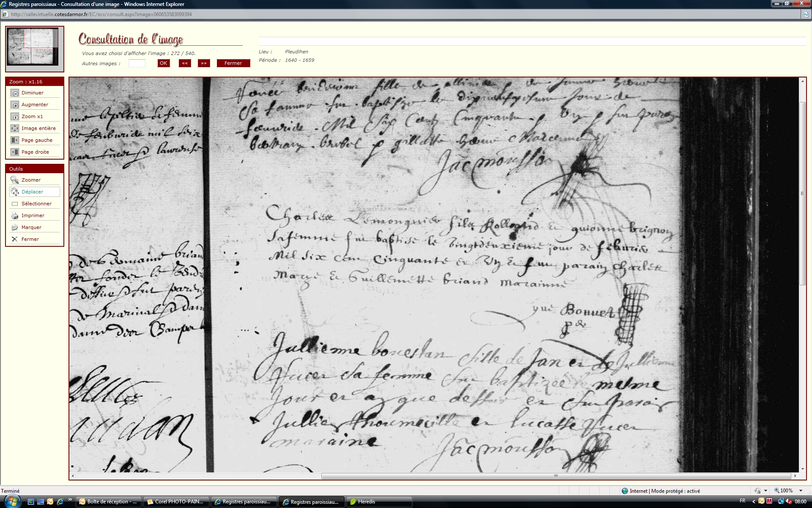Click the red Fermer button near navigation

[x=233, y=63]
